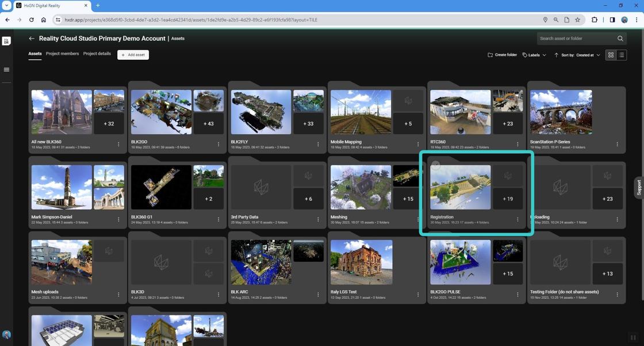Open All new BLK360 church thumbnail
The width and height of the screenshot is (644, 346).
coord(62,112)
